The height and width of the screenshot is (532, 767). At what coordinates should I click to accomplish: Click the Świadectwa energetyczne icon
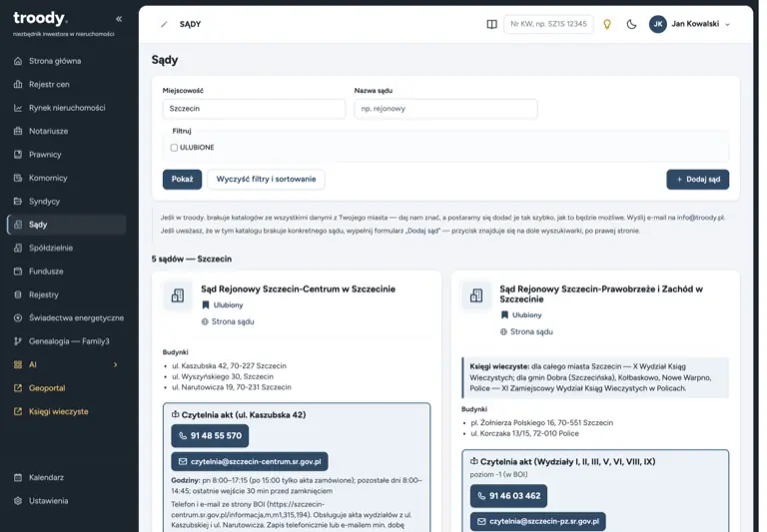point(18,317)
